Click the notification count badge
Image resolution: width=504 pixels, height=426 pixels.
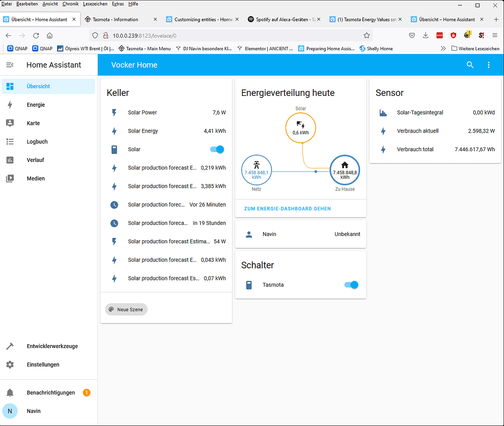click(x=86, y=392)
